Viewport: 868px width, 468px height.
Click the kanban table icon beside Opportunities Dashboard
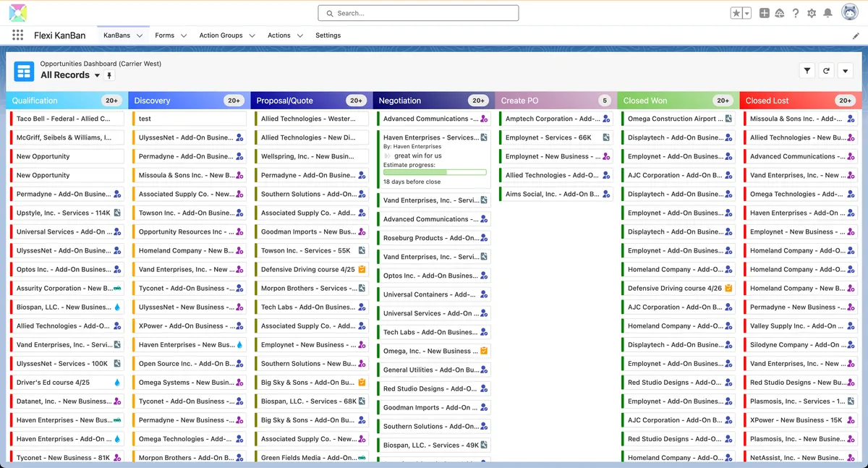coord(25,71)
